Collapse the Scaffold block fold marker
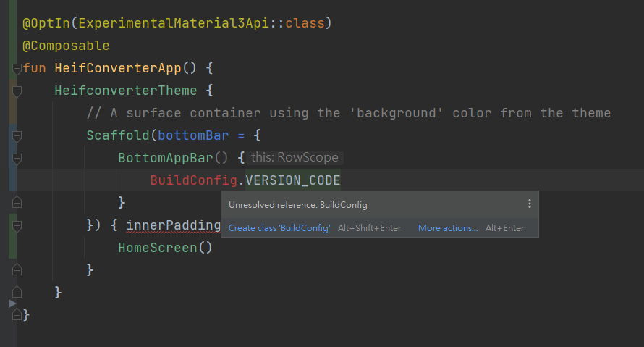The image size is (644, 347). (x=17, y=136)
